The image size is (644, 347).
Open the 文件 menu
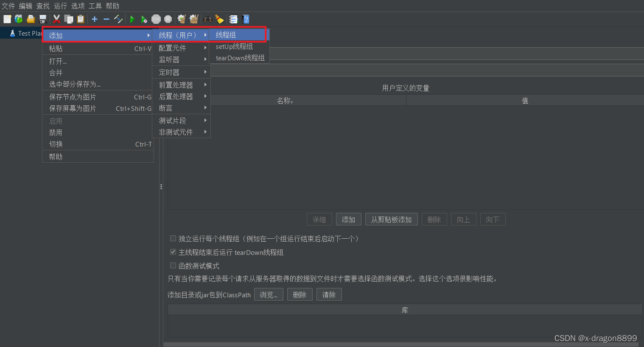tap(8, 6)
